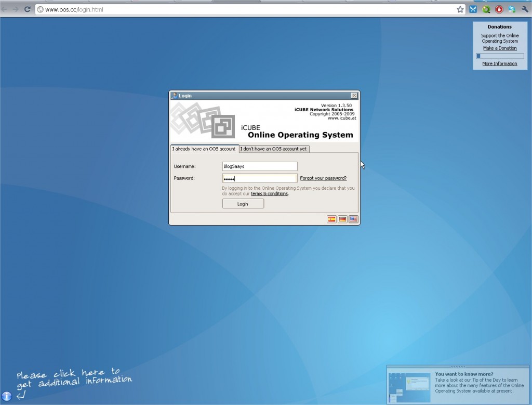Click the 'www.icube.at' text in the dialog
The width and height of the screenshot is (532, 405).
[342, 118]
